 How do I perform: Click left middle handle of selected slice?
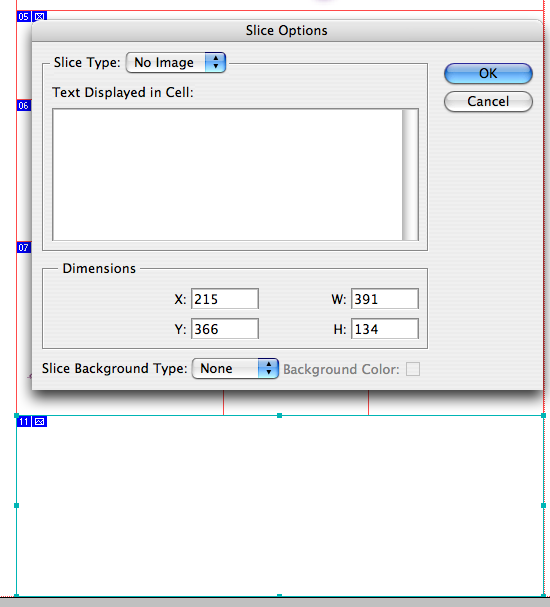pos(16,505)
